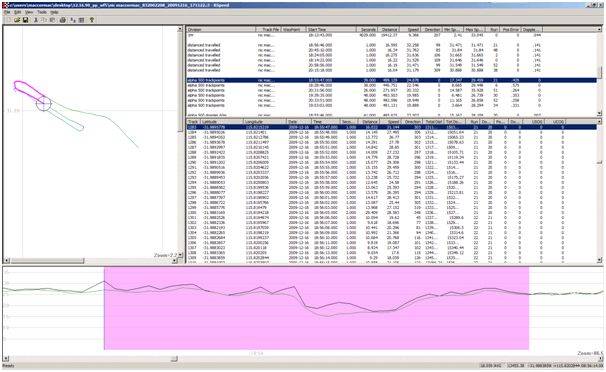The image size is (606, 372).
Task: Click the Pos Error column header
Action: click(x=510, y=29)
